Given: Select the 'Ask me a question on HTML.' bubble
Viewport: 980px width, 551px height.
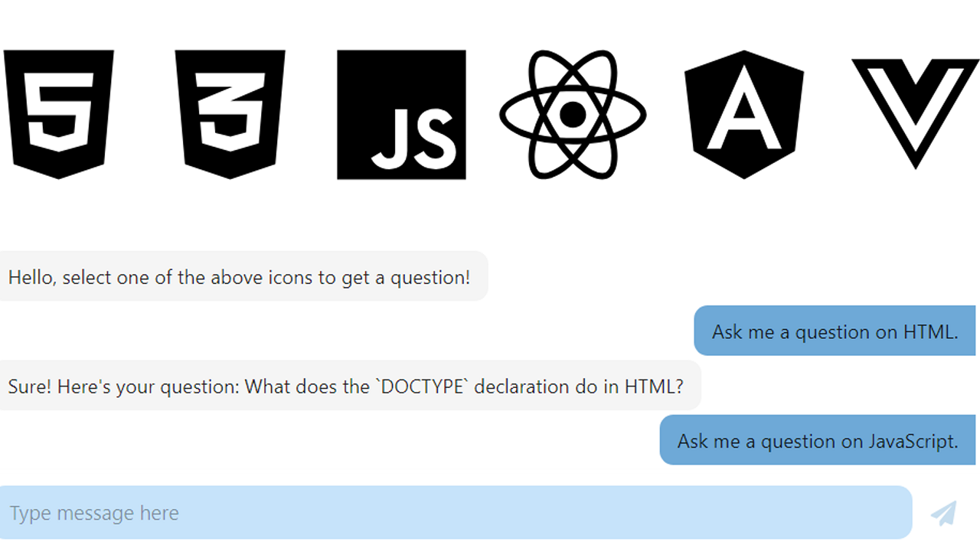Looking at the screenshot, I should 835,331.
